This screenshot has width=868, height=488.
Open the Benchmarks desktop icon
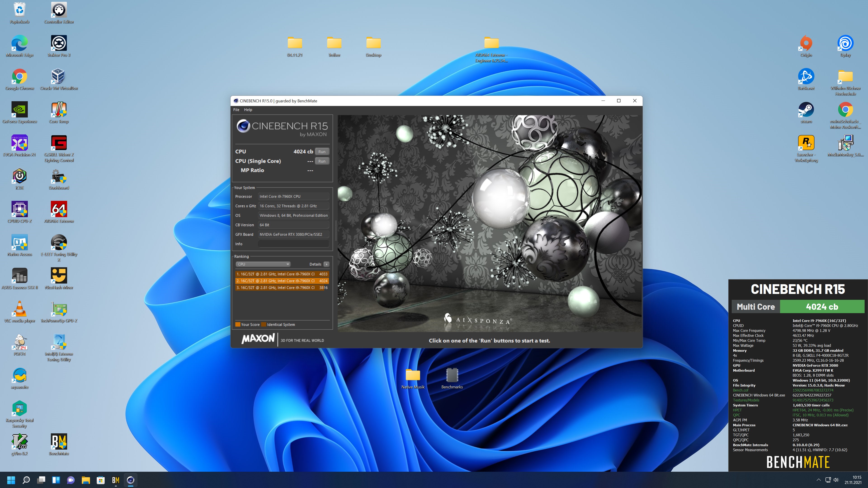(x=452, y=379)
